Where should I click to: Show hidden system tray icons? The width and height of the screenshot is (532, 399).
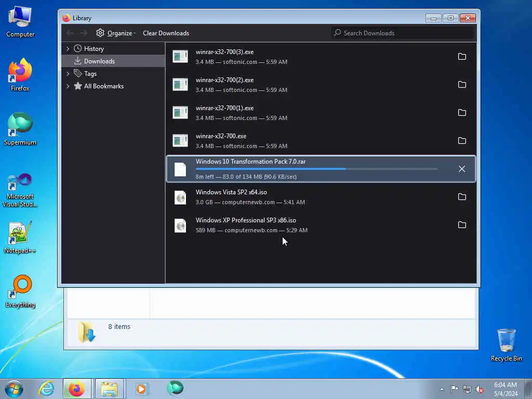(442, 389)
